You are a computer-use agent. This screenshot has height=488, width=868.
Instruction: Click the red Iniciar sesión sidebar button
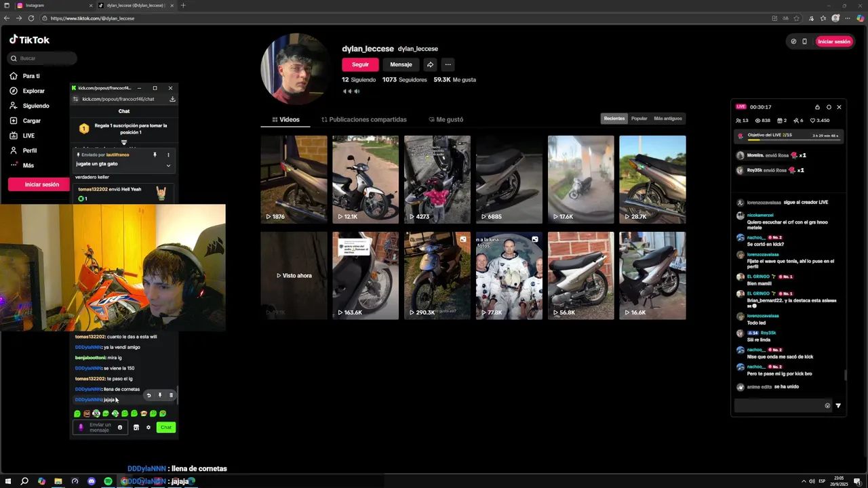click(x=42, y=184)
